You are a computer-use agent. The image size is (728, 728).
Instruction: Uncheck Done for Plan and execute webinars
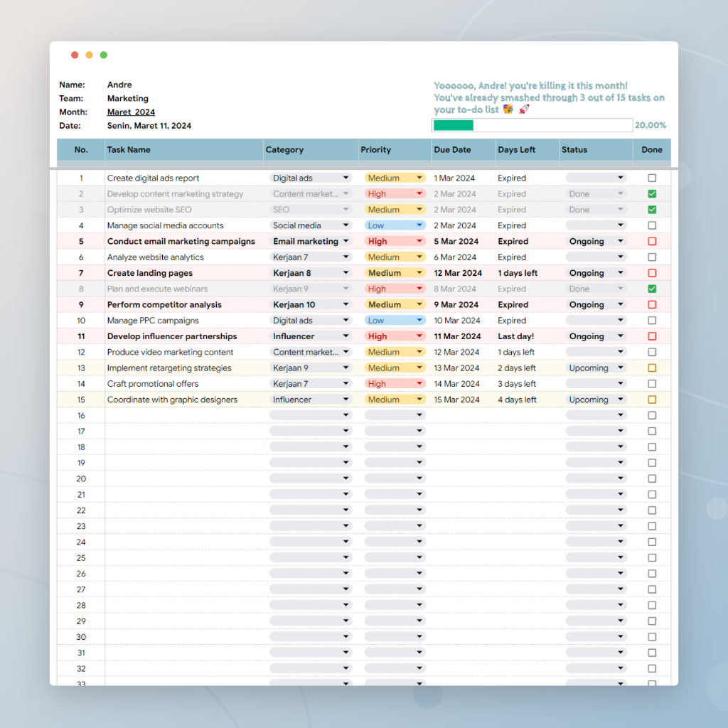(x=652, y=289)
